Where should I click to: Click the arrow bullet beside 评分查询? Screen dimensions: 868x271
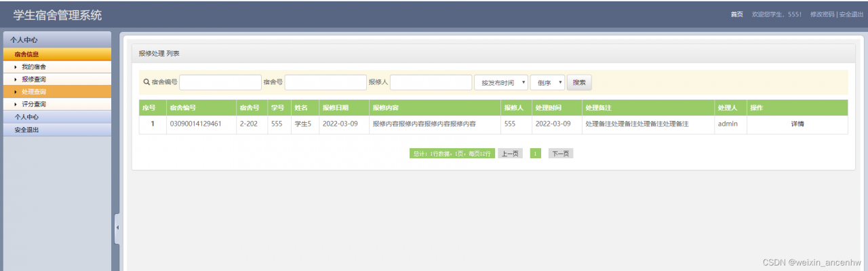pos(15,105)
